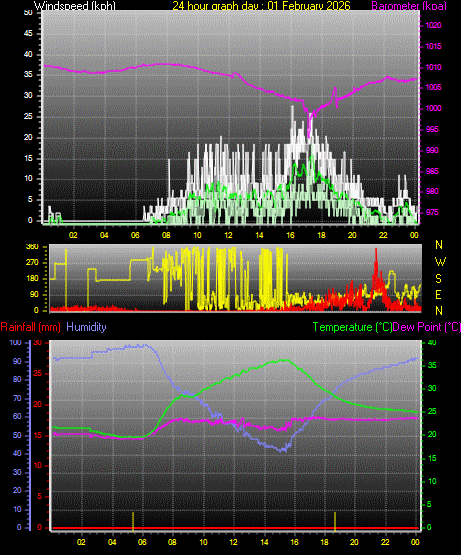Viewport: 461px width, 555px height.
Task: Click the '1020' barometer axis value
Action: pos(433,25)
